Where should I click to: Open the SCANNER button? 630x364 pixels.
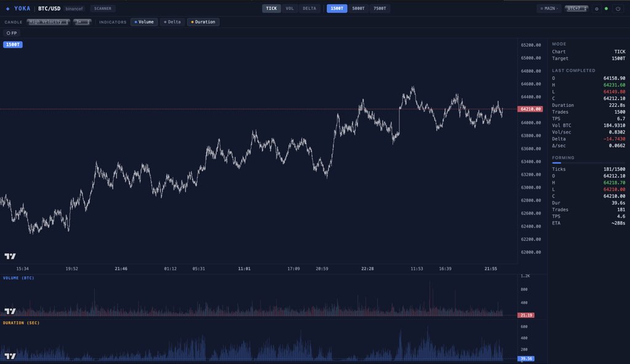tap(103, 9)
